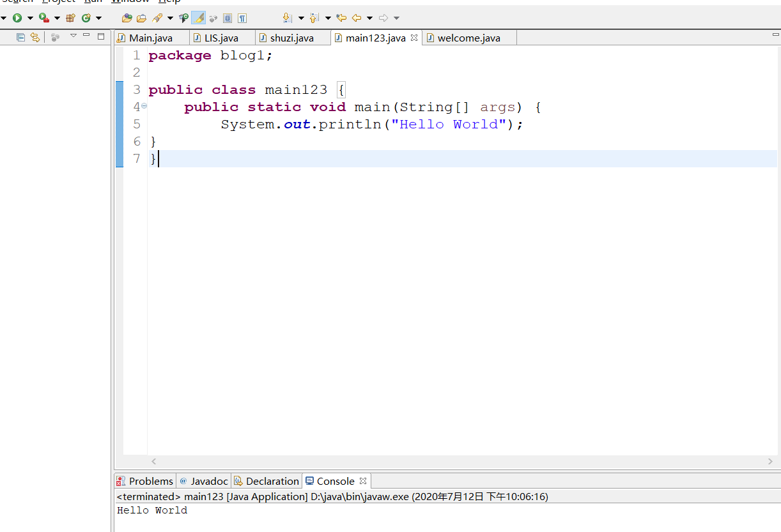Click the Forward navigation arrow

(x=383, y=18)
